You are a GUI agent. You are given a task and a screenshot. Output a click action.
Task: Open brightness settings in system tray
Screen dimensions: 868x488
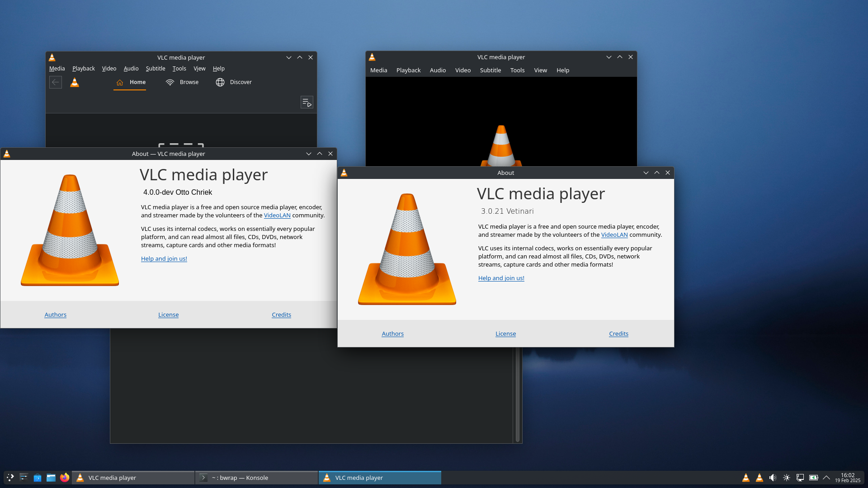tap(787, 478)
